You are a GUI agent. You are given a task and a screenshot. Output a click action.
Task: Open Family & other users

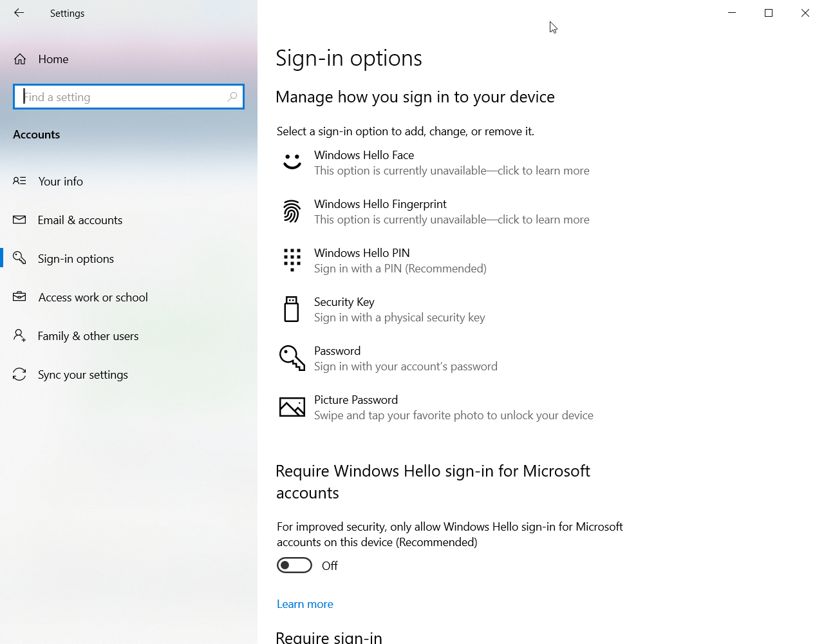pyautogui.click(x=129, y=336)
